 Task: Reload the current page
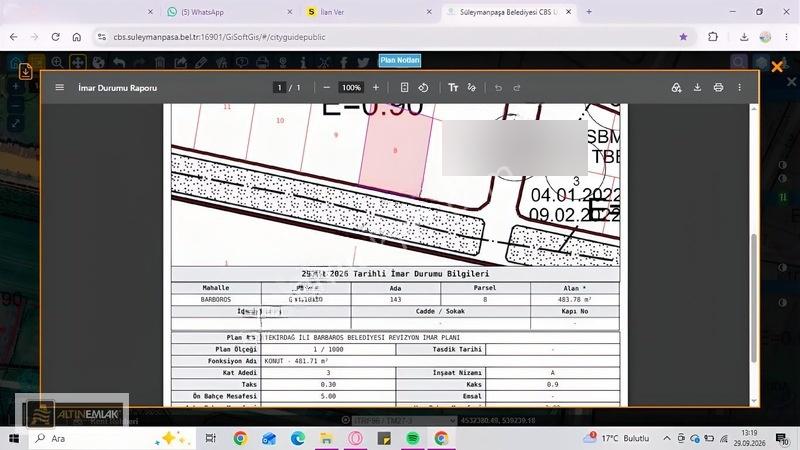click(x=56, y=37)
